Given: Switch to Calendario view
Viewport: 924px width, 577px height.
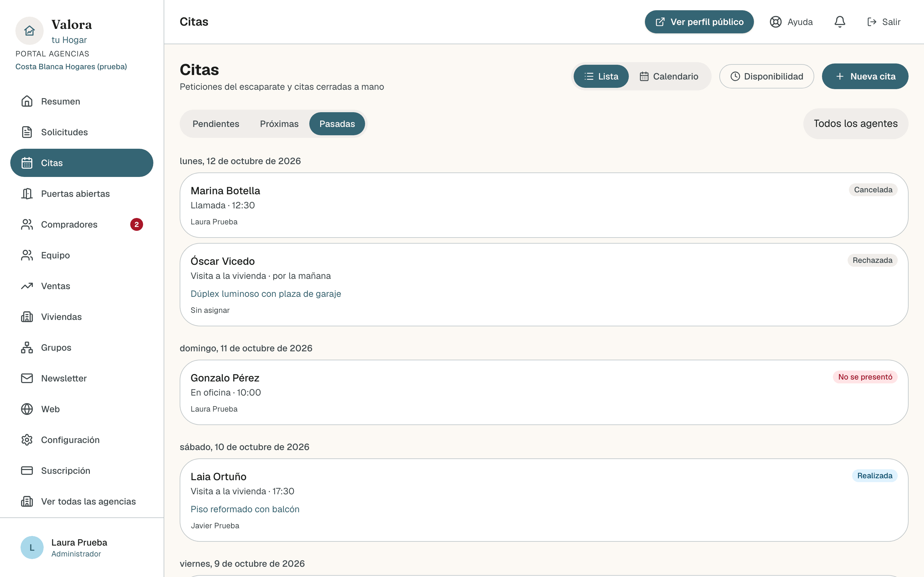Looking at the screenshot, I should coord(669,76).
